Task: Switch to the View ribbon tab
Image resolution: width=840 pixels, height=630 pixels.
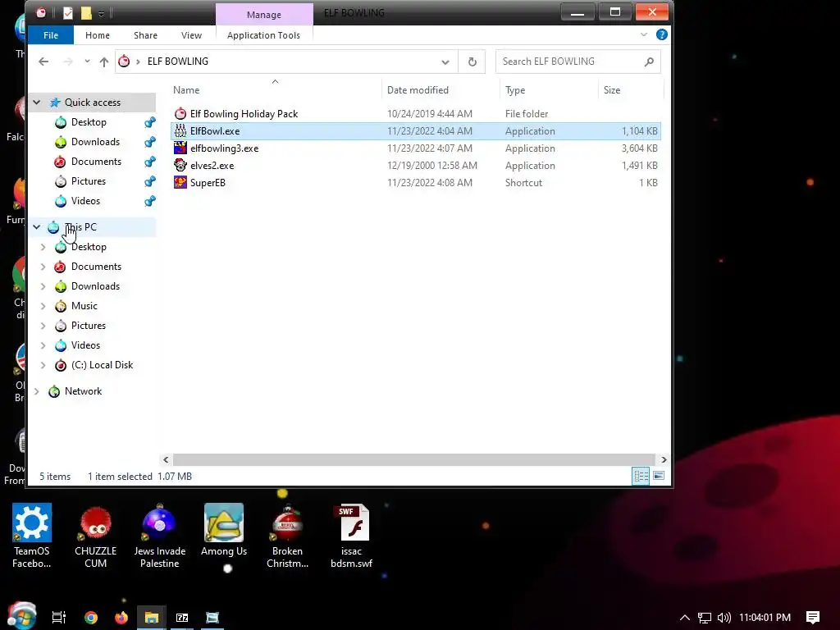Action: click(x=191, y=34)
